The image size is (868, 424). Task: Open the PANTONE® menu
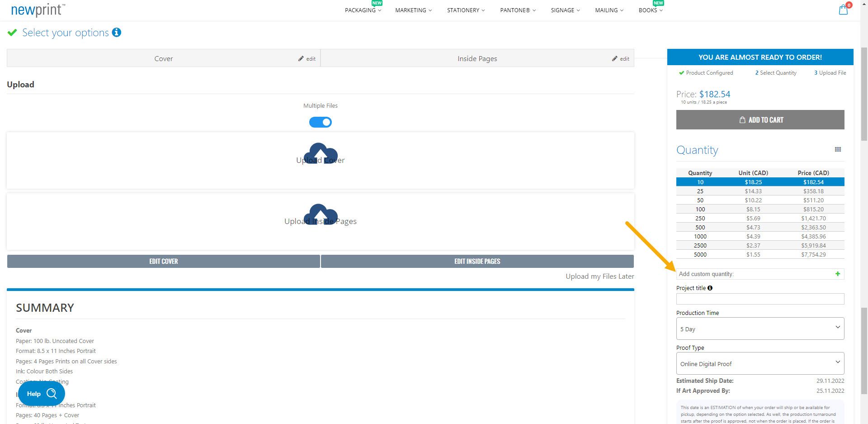[517, 10]
